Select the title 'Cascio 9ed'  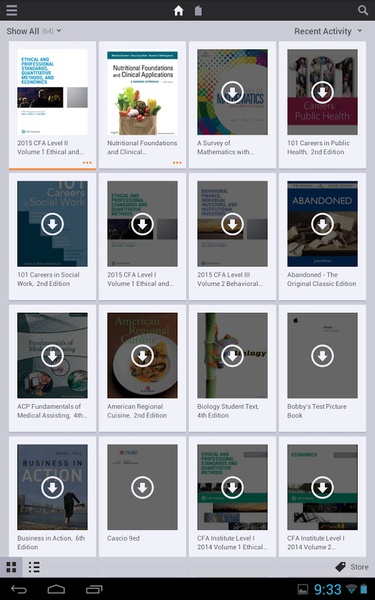pos(123,538)
